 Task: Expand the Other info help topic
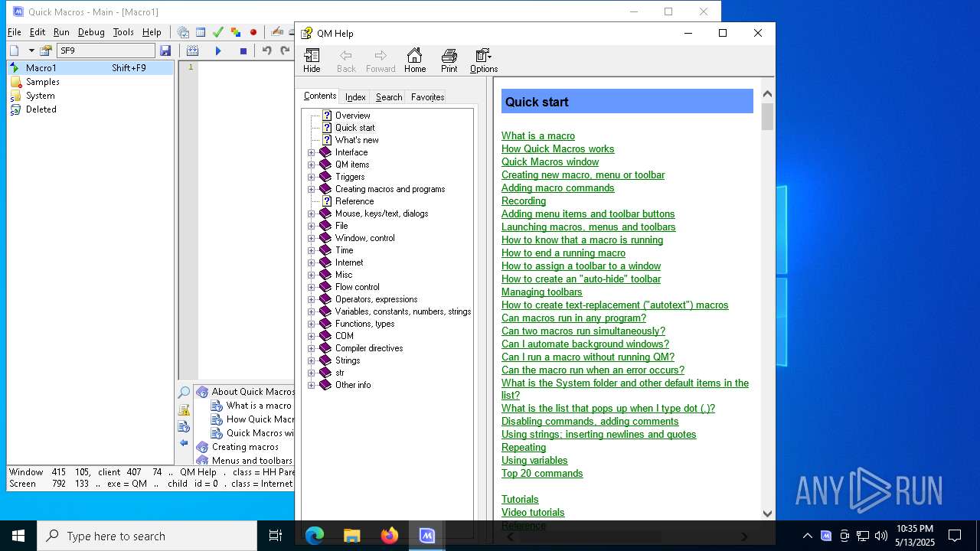tap(312, 385)
